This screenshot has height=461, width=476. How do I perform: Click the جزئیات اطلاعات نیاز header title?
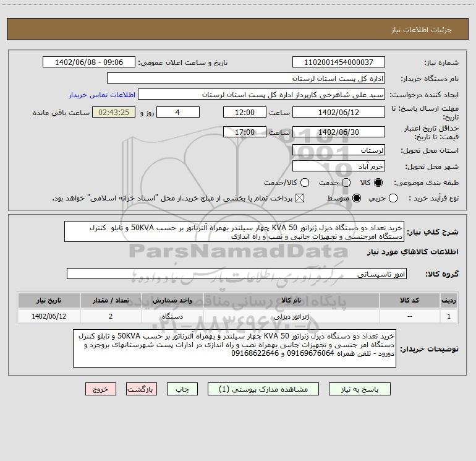(422, 30)
